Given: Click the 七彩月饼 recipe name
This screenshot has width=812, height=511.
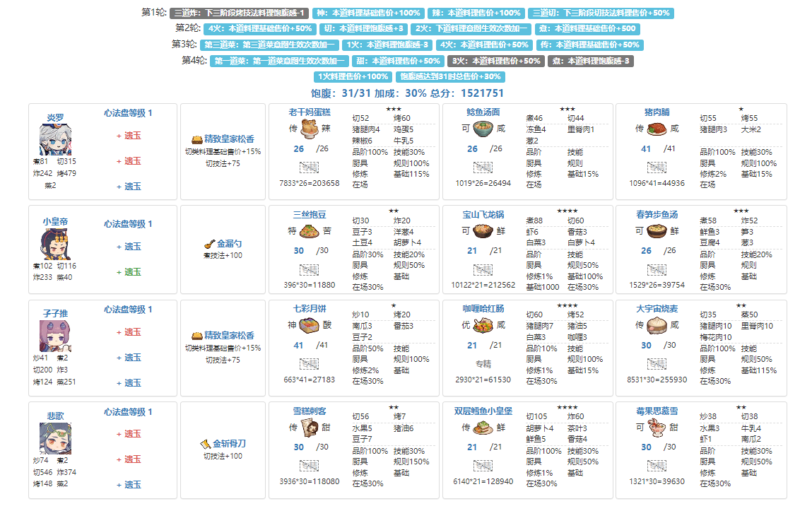Looking at the screenshot, I should (x=309, y=309).
